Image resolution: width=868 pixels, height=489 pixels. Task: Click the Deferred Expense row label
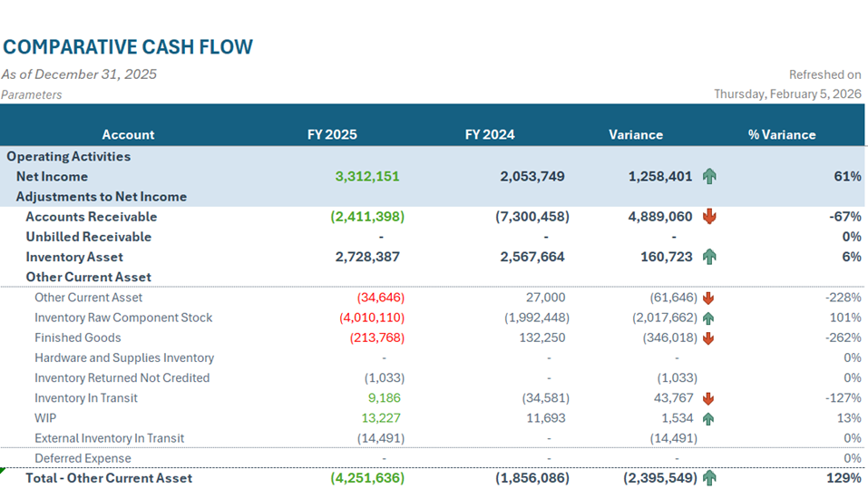pos(83,458)
